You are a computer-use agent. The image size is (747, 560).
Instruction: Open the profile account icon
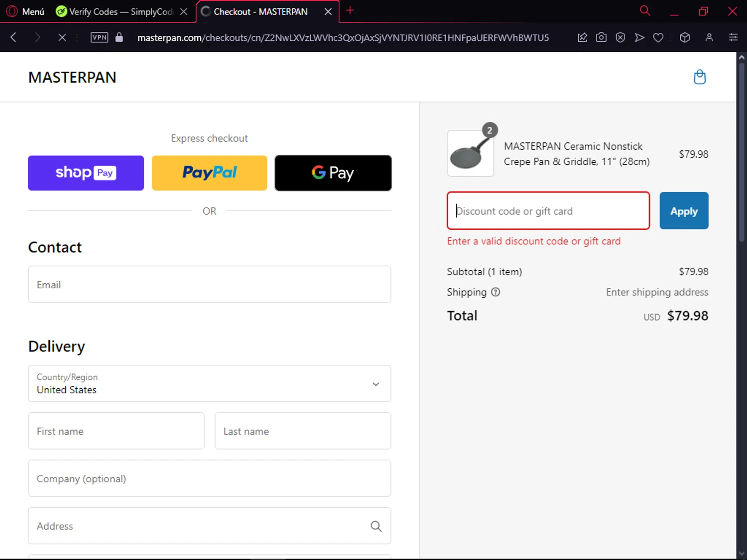point(709,37)
